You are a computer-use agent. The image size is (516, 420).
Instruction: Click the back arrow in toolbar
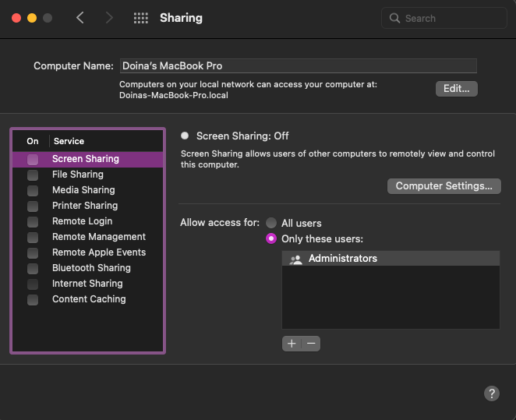click(x=80, y=18)
